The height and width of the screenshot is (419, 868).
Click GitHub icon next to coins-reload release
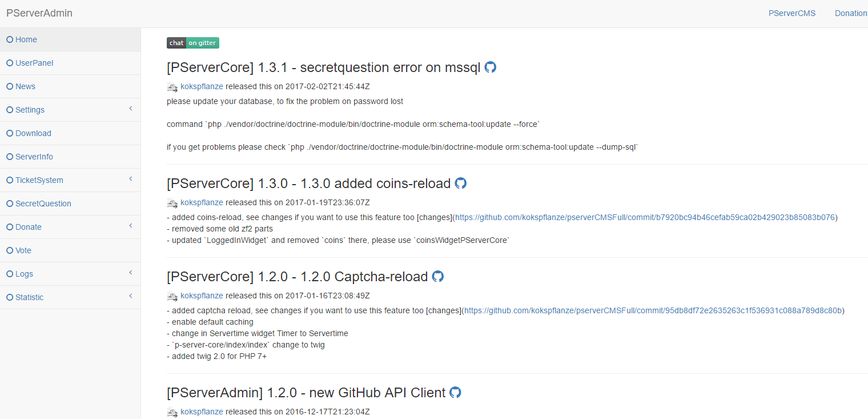click(461, 183)
